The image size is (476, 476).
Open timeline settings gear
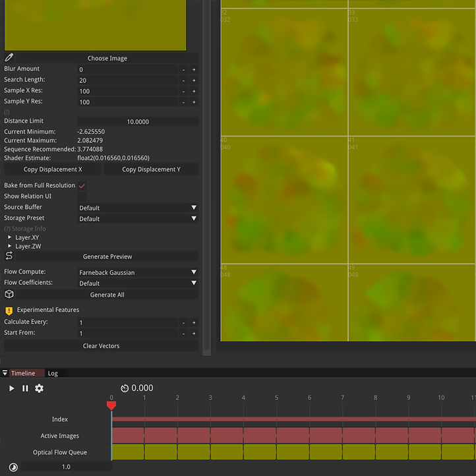point(39,388)
